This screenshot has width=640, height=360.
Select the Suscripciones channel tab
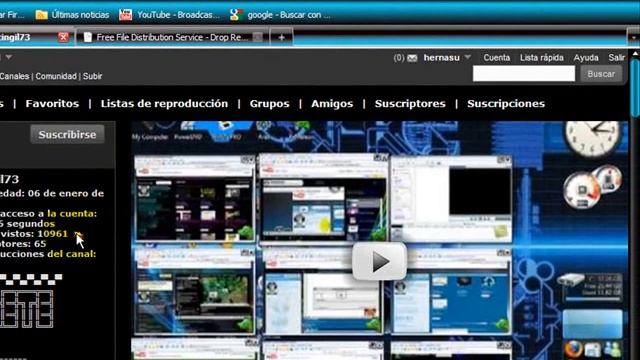click(x=506, y=104)
